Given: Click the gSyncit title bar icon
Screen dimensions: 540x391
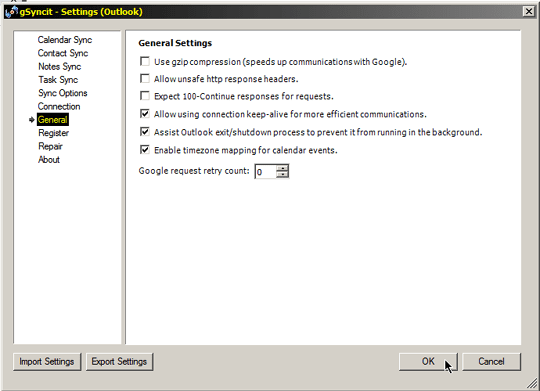Looking at the screenshot, I should (12, 12).
